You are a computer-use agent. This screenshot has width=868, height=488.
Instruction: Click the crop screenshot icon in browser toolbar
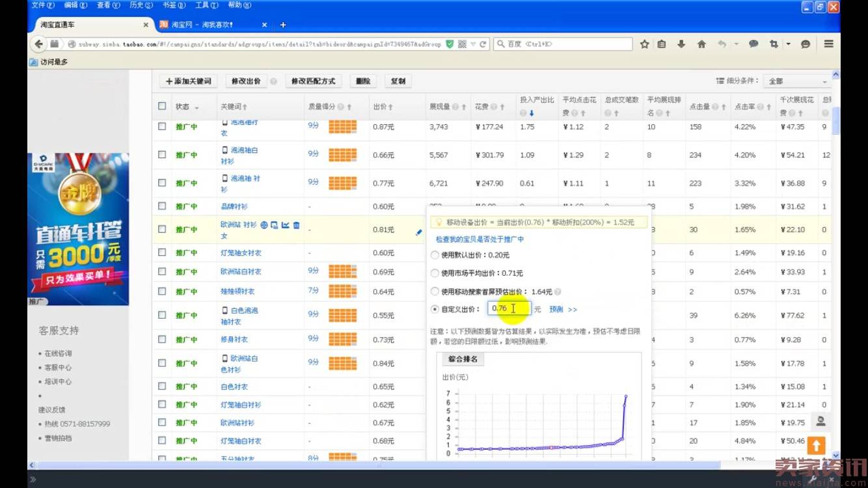(x=774, y=44)
